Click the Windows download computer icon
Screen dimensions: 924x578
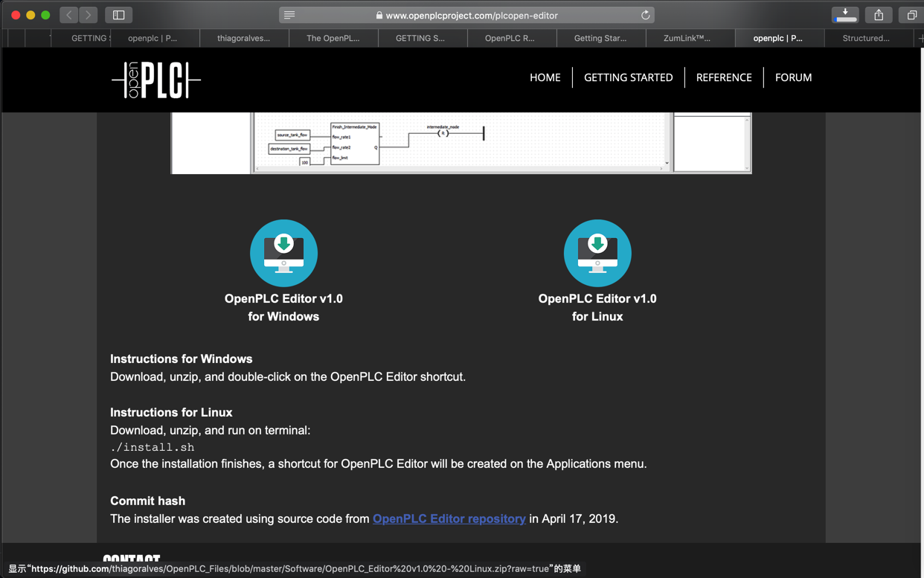point(283,253)
